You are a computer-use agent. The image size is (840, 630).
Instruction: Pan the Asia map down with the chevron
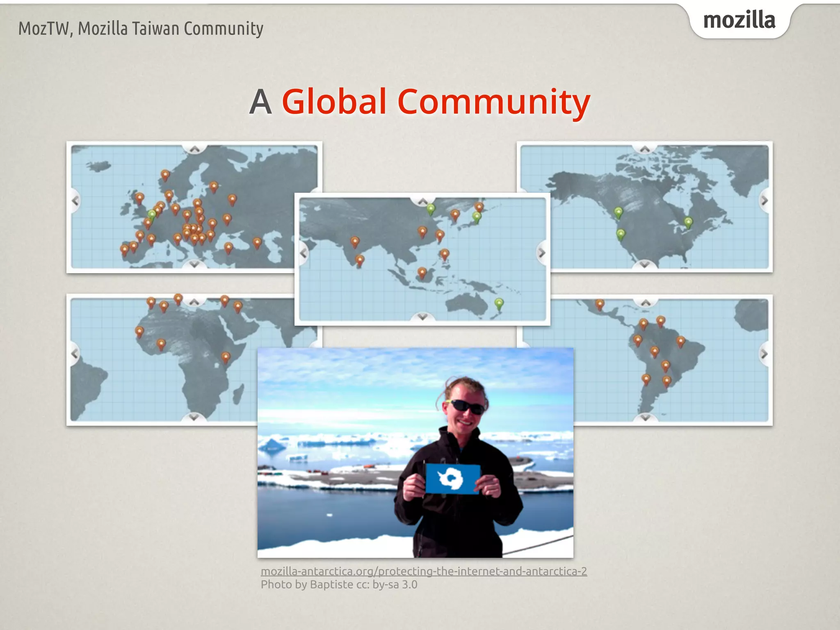click(422, 317)
